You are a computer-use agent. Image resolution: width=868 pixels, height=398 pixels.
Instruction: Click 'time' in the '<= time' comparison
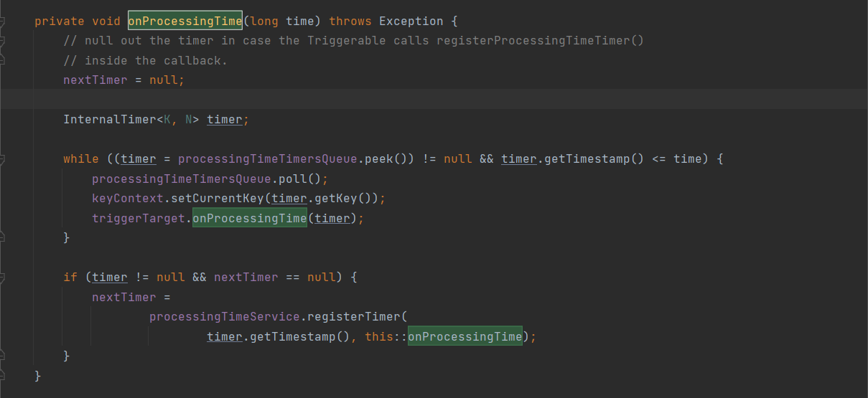pyautogui.click(x=688, y=158)
